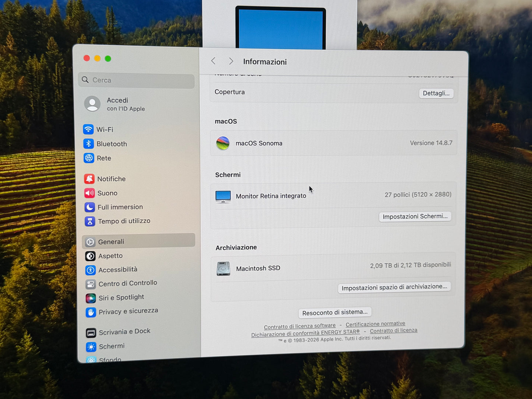The height and width of the screenshot is (399, 532).
Task: Click the Versione 14.8.7 text
Action: (x=431, y=143)
